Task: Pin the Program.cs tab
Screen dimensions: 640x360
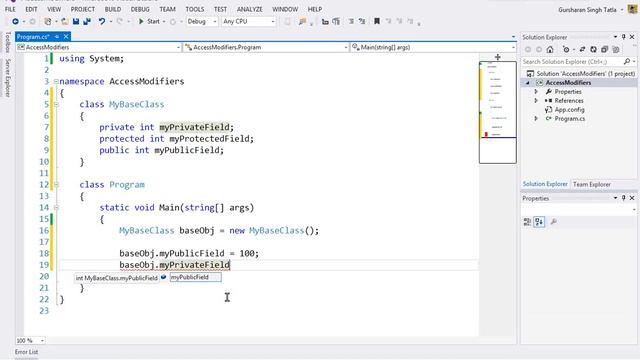Action: (57, 37)
